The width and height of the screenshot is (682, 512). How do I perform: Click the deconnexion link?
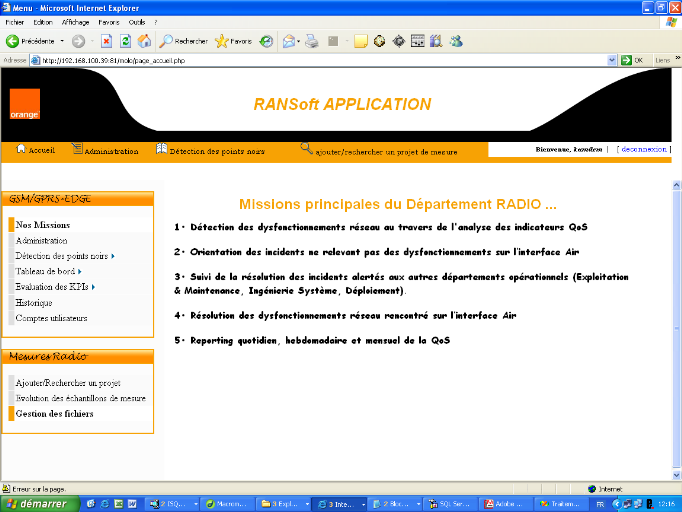point(644,149)
